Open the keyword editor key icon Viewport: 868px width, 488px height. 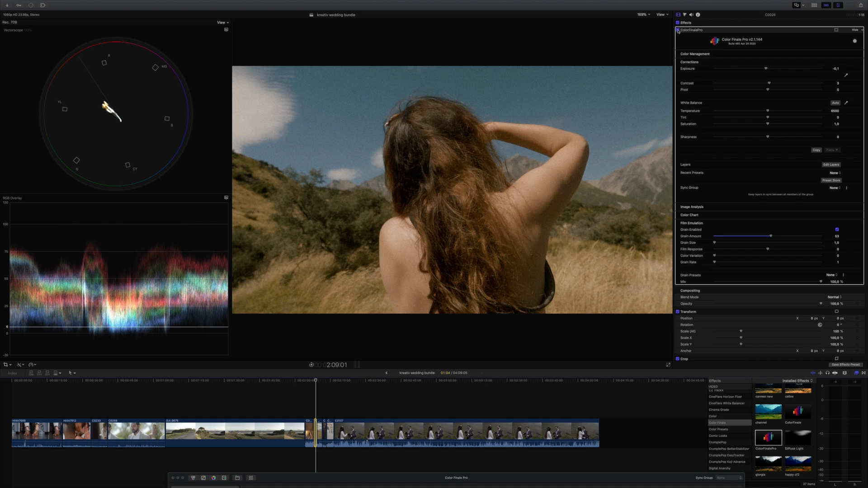point(19,5)
